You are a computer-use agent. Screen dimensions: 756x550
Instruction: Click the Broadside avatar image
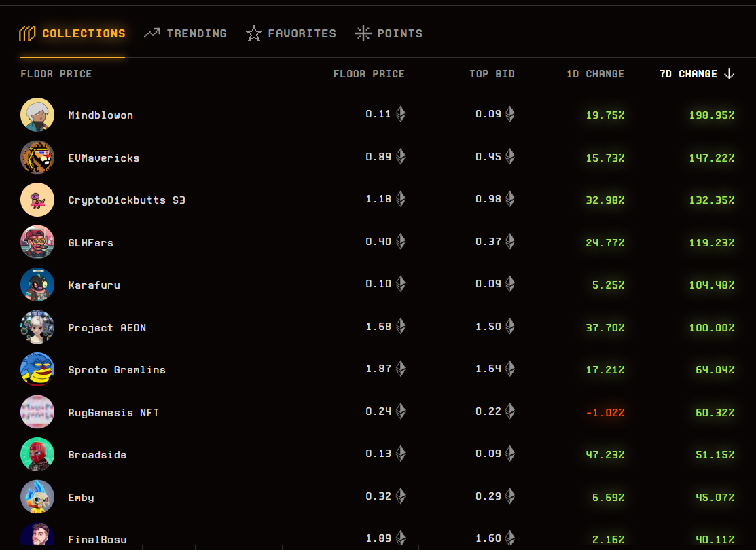click(37, 454)
